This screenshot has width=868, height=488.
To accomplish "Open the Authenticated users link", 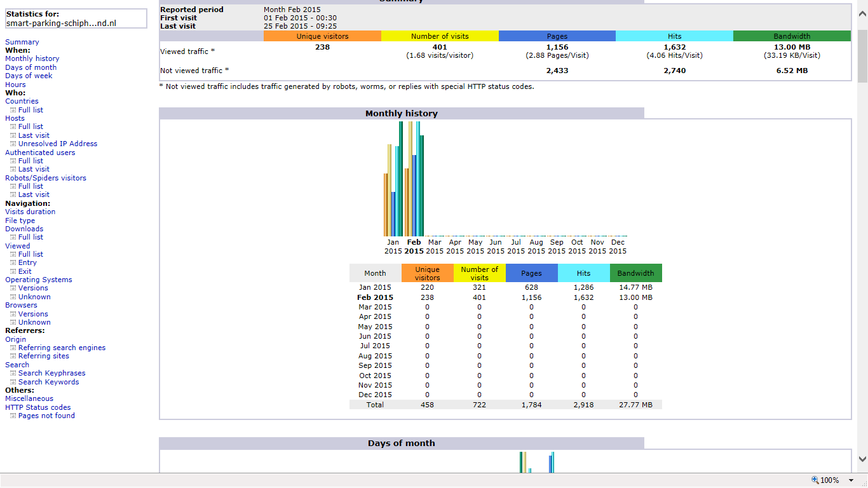I will pyautogui.click(x=40, y=152).
